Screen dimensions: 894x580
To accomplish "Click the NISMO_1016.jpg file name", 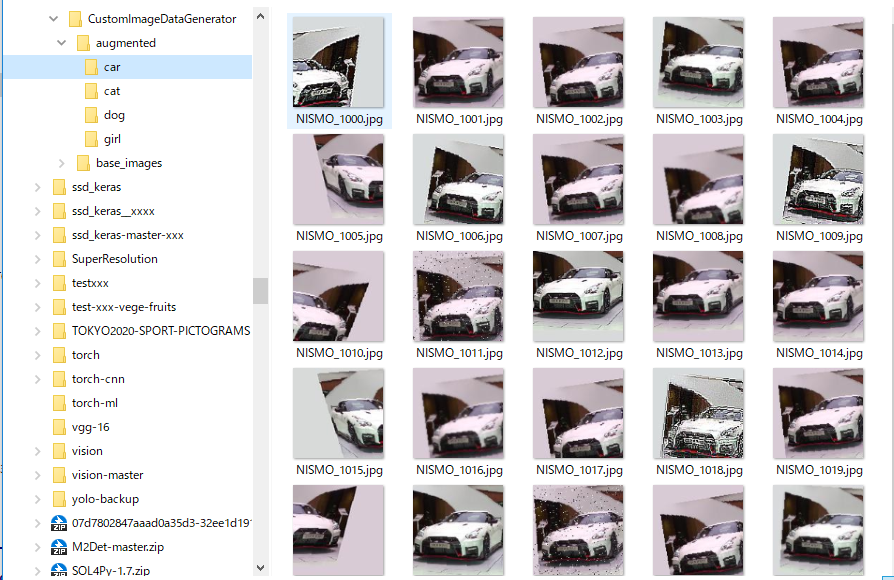I will pos(460,470).
